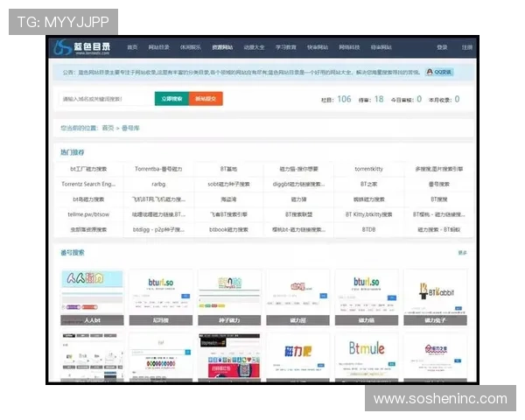This screenshot has height=420, width=525.
Task: Open the 磁力爬 site thumbnail
Action: [298, 357]
